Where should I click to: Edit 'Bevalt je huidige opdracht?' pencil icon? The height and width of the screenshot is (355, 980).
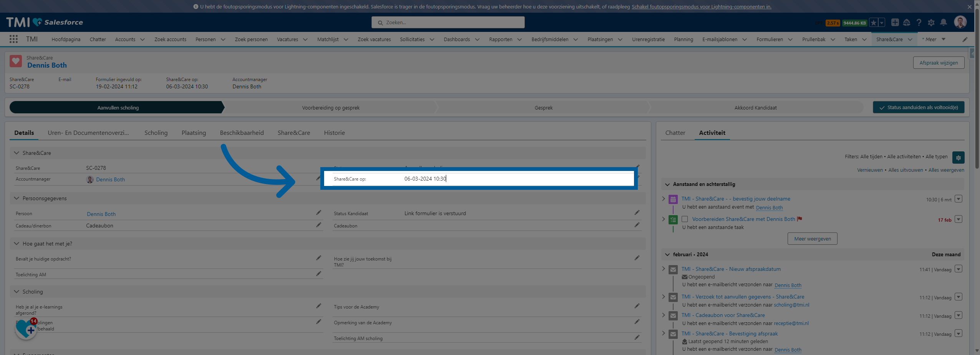pos(318,258)
